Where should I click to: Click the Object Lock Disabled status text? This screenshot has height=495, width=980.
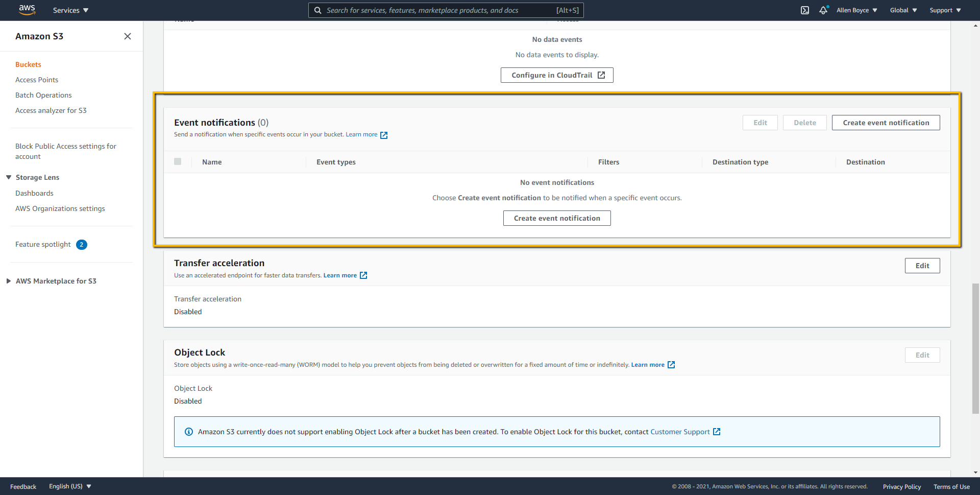click(188, 401)
